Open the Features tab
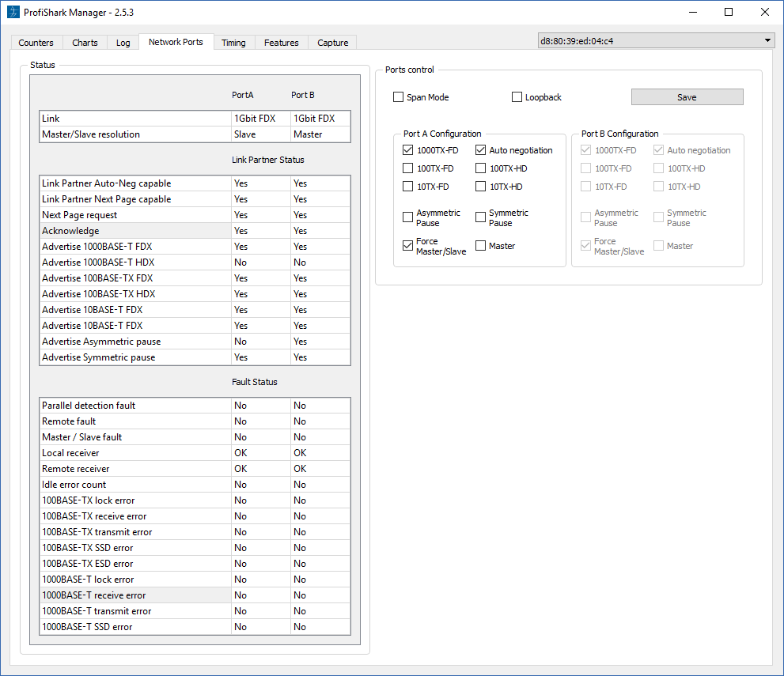The width and height of the screenshot is (784, 676). [282, 43]
